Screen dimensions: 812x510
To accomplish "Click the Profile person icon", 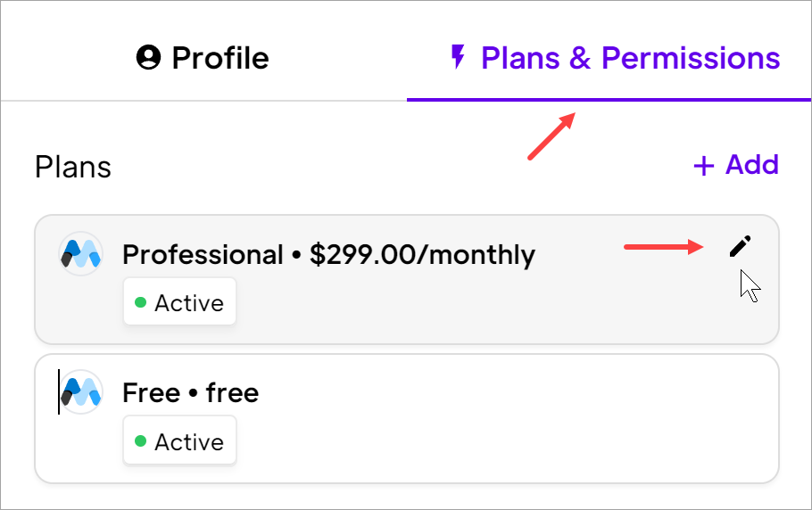I will tap(148, 59).
